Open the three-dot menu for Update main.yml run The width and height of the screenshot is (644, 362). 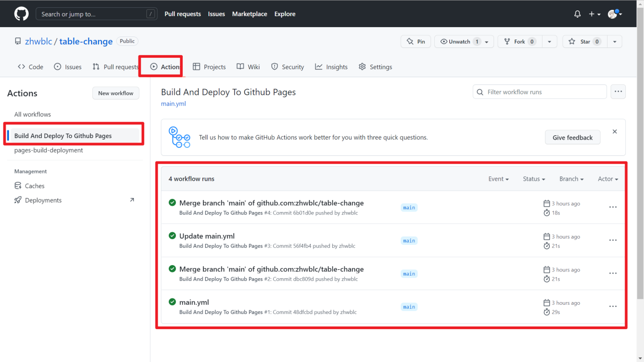click(x=613, y=240)
